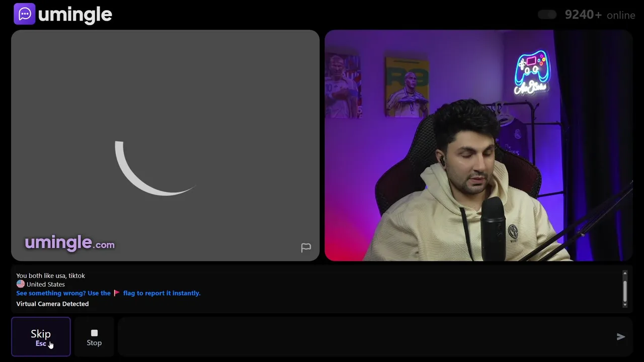Click the 'United States' country label
The width and height of the screenshot is (644, 362).
46,284
